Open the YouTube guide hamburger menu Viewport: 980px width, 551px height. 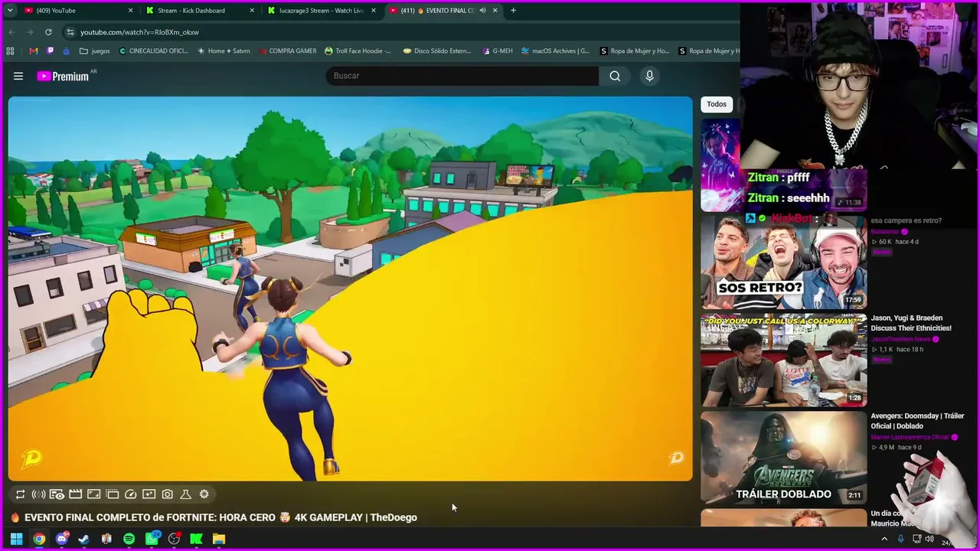pyautogui.click(x=18, y=76)
